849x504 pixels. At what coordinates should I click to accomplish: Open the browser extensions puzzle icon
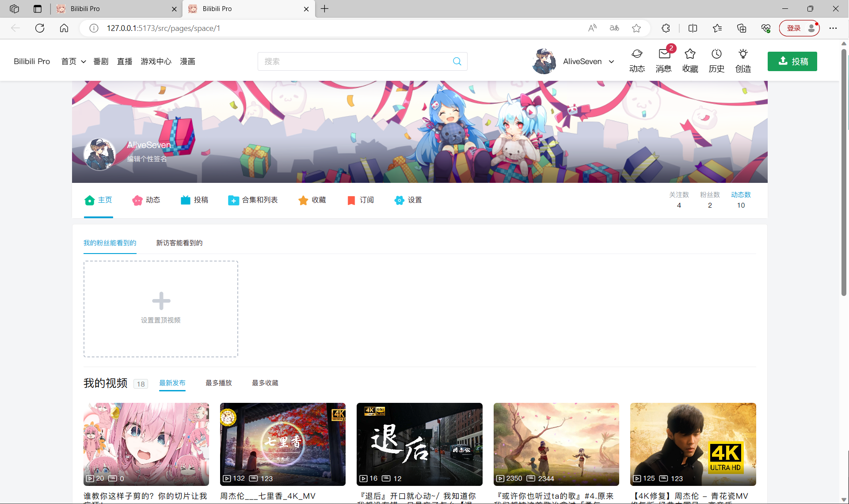(666, 28)
